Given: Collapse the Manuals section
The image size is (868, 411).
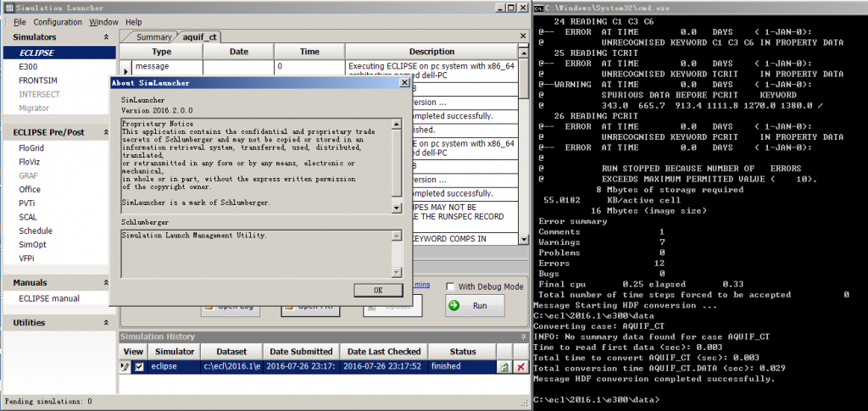Looking at the screenshot, I should pyautogui.click(x=106, y=283).
